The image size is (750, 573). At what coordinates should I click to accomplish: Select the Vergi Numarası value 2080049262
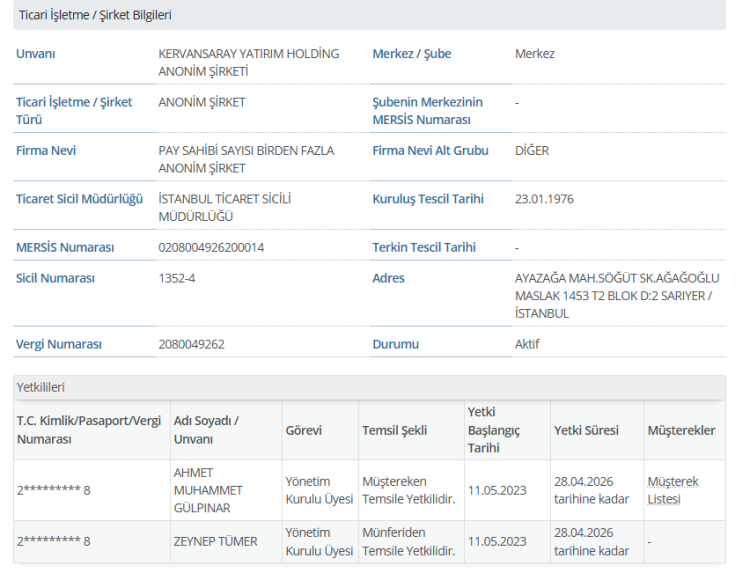point(191,344)
